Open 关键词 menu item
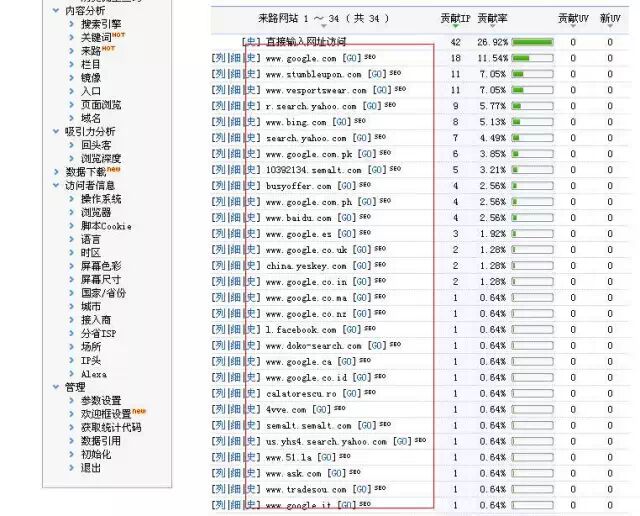 click(96, 38)
